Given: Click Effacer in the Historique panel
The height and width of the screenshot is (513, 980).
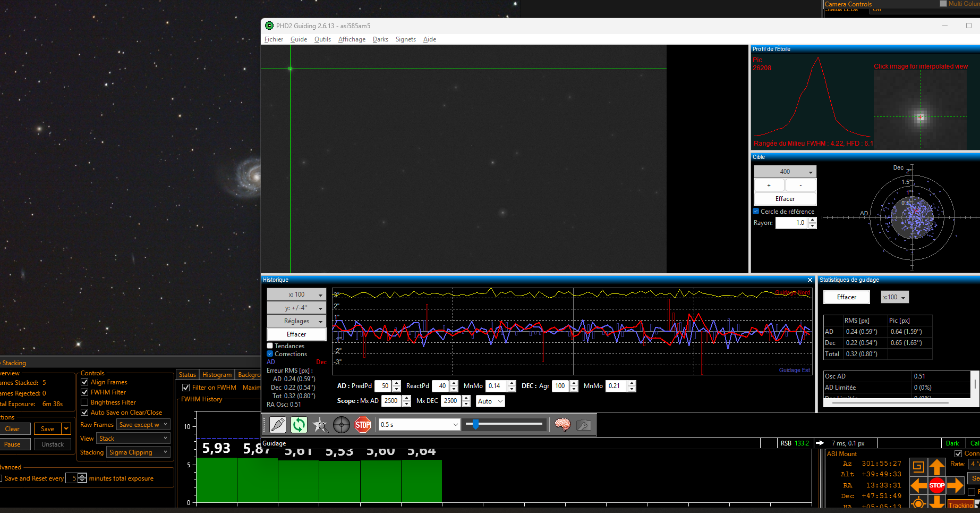Looking at the screenshot, I should pos(296,334).
